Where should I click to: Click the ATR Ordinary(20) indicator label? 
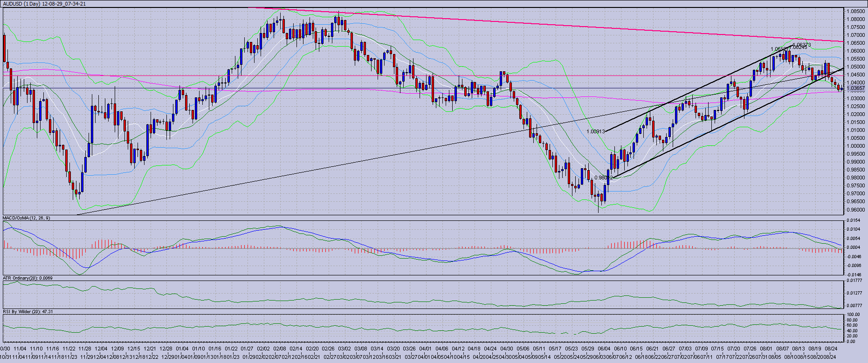pos(28,278)
